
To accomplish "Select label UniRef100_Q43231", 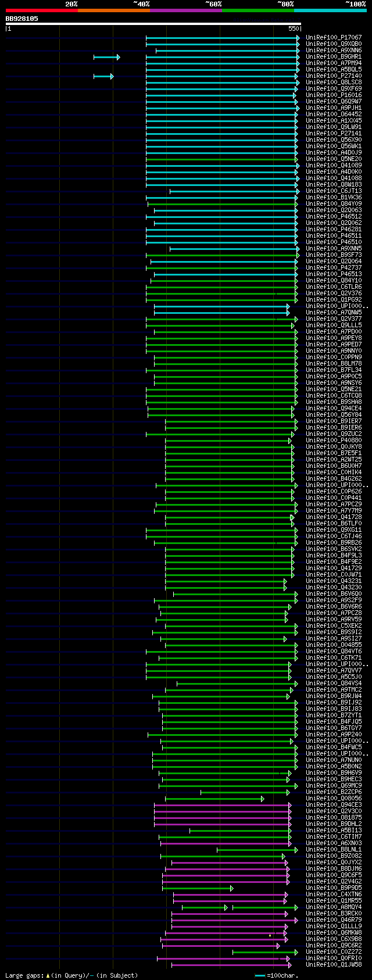I will pyautogui.click(x=334, y=581).
